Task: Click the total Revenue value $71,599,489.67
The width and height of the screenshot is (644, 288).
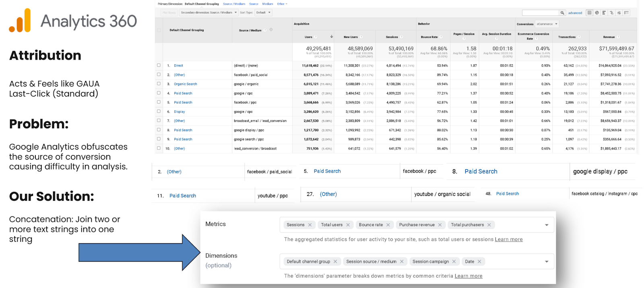Action: (616, 49)
